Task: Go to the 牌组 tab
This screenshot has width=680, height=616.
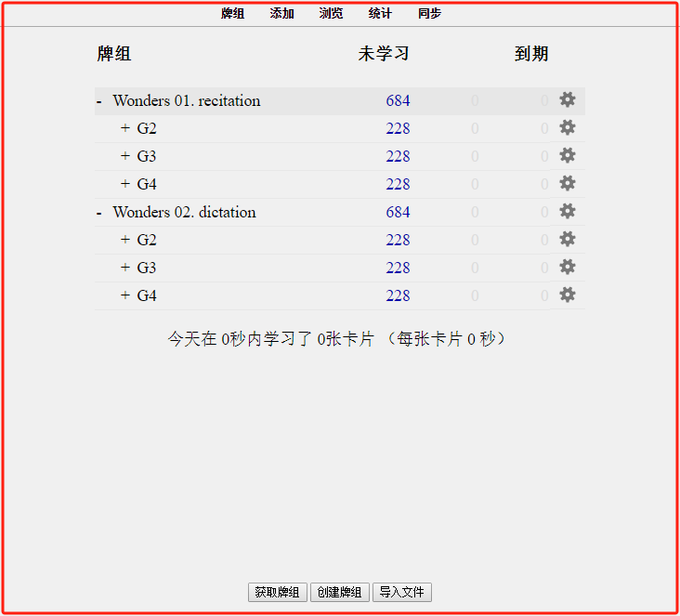Action: (232, 13)
